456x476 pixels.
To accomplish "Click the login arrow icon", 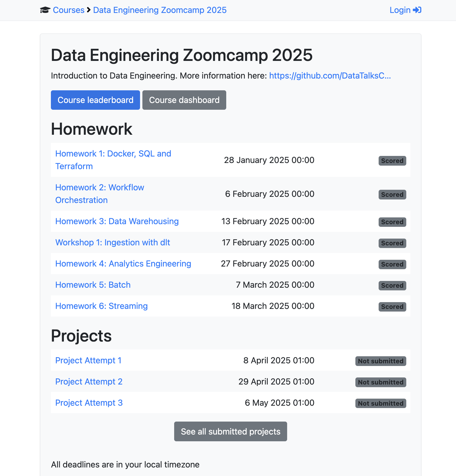I will coord(417,10).
